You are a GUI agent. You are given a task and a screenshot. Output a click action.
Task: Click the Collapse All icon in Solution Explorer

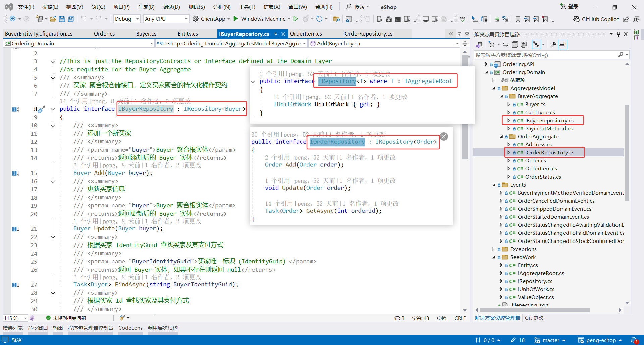[515, 45]
